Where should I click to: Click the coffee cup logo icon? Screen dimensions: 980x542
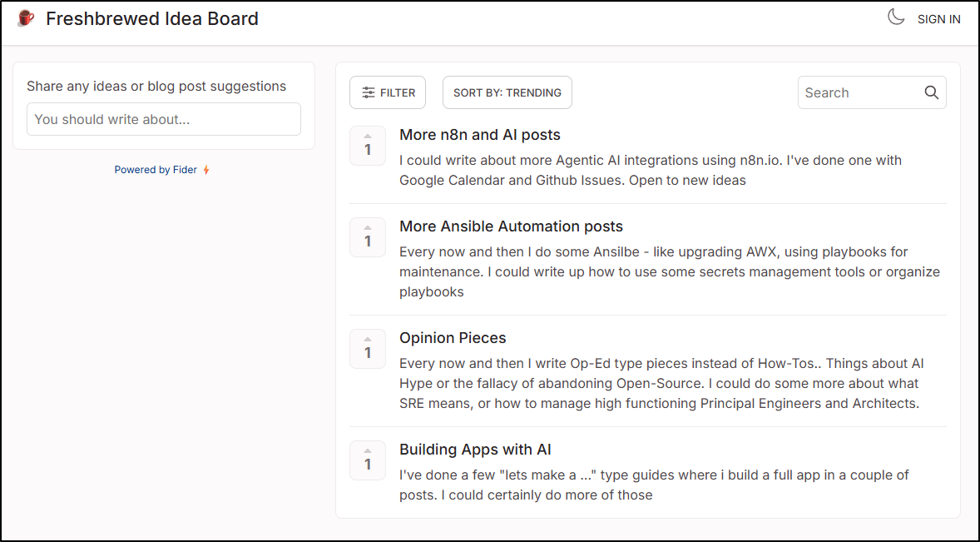pos(26,18)
